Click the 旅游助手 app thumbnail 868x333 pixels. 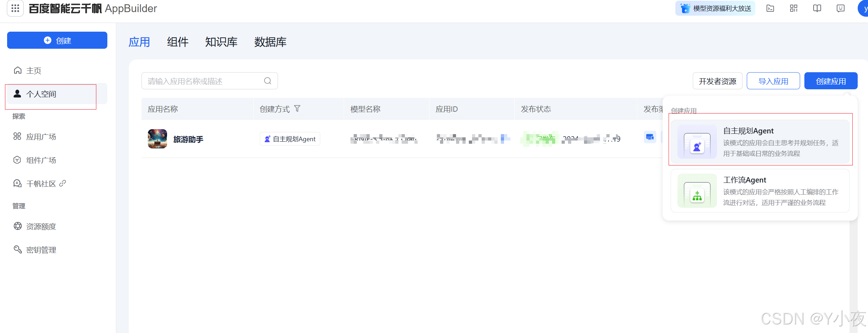(x=157, y=139)
